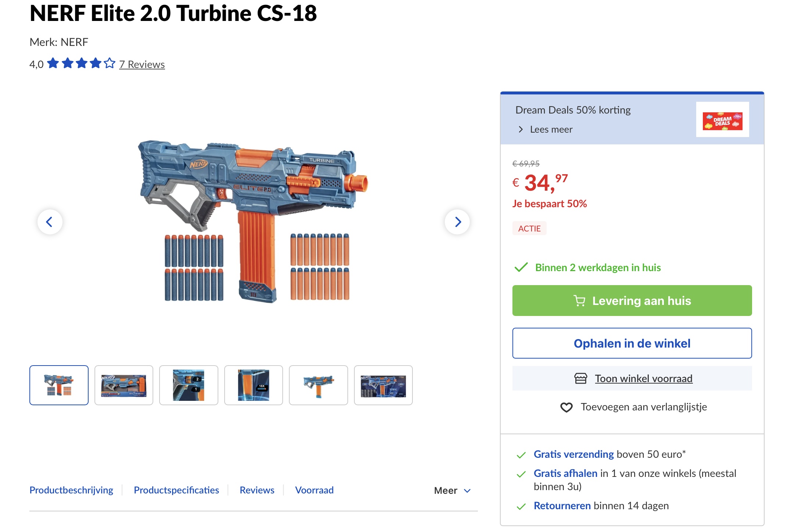Click the Gratis verzending link
794x532 pixels.
pos(573,454)
